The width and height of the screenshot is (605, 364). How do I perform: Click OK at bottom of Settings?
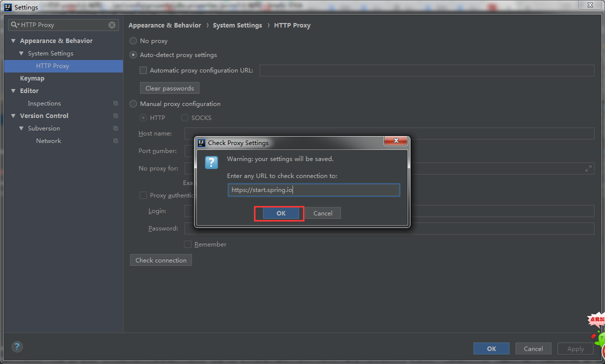491,349
